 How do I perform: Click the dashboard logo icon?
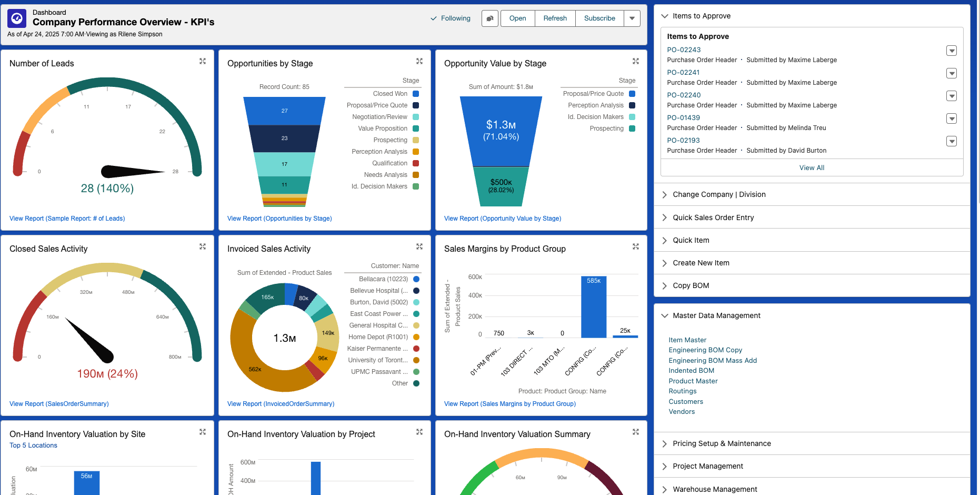click(17, 18)
